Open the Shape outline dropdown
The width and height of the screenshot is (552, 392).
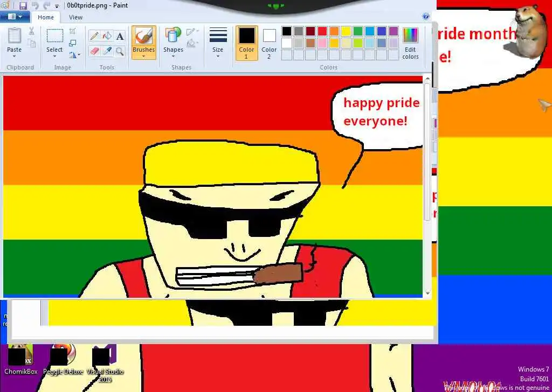192,32
